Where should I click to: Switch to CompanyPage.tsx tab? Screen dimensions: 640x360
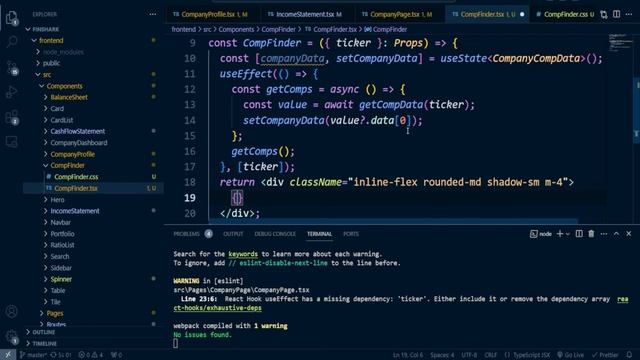point(399,14)
